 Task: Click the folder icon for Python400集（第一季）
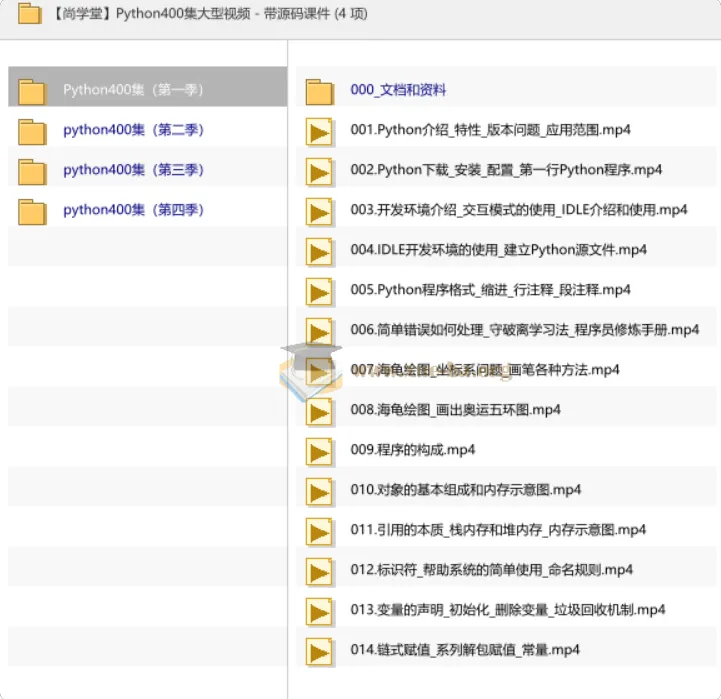[x=32, y=92]
